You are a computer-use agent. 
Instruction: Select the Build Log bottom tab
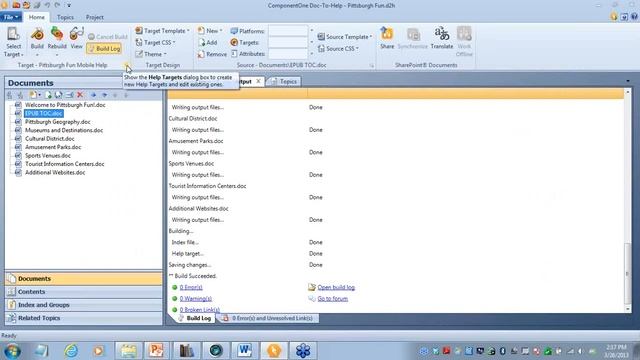195,318
